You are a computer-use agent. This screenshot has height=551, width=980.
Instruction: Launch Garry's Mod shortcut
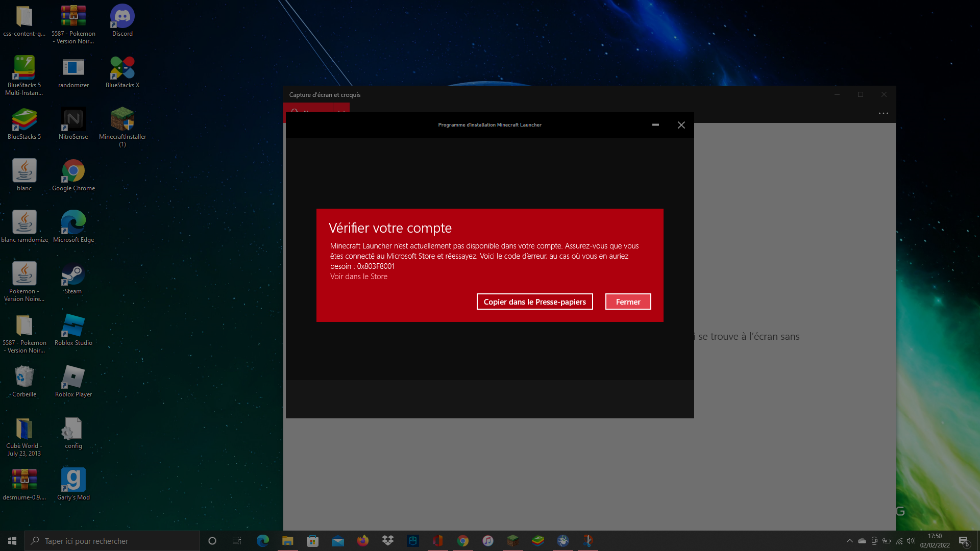click(x=73, y=485)
